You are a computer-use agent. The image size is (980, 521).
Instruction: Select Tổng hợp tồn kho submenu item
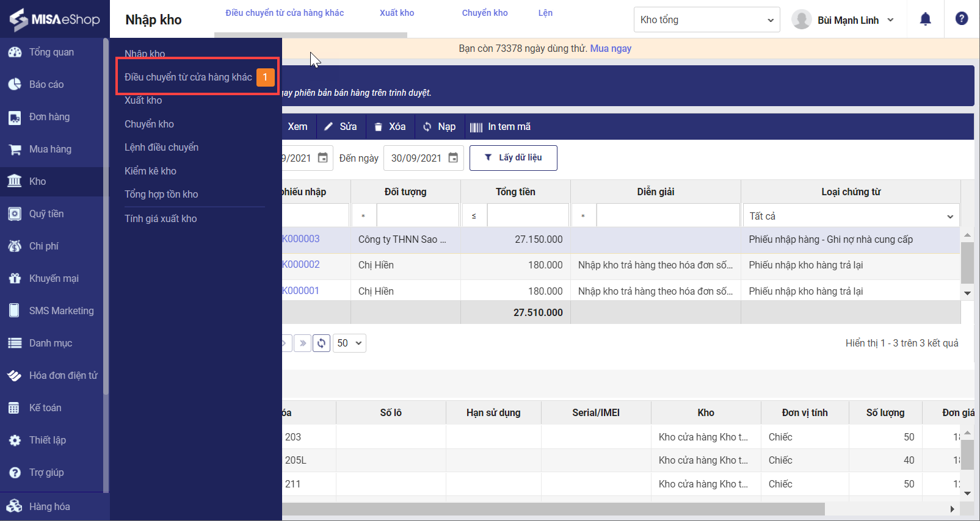pos(162,195)
